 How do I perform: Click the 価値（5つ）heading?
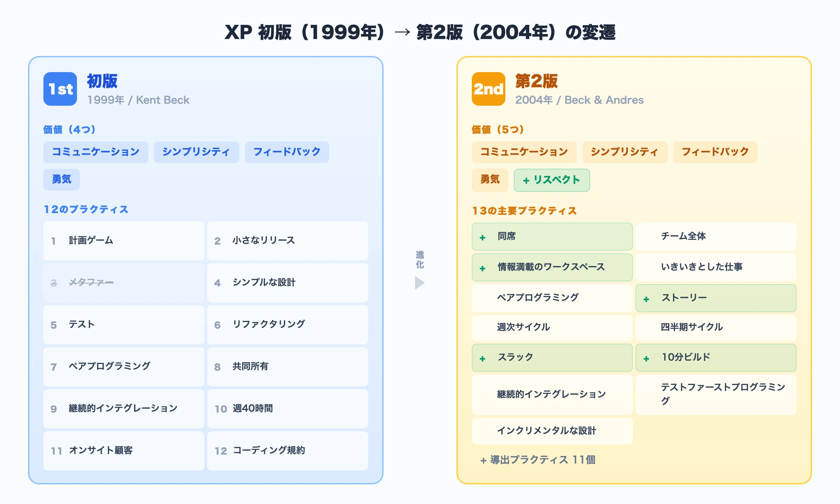click(x=498, y=130)
